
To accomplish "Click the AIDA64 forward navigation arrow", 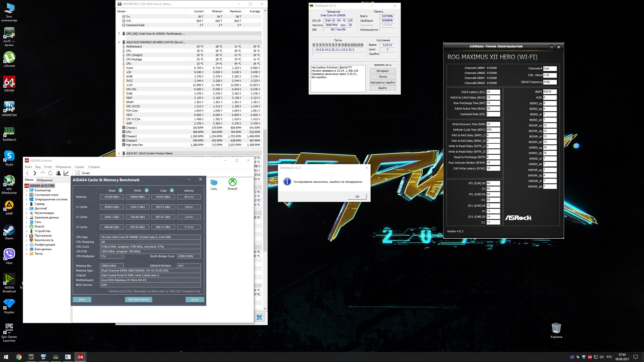I will (35, 173).
